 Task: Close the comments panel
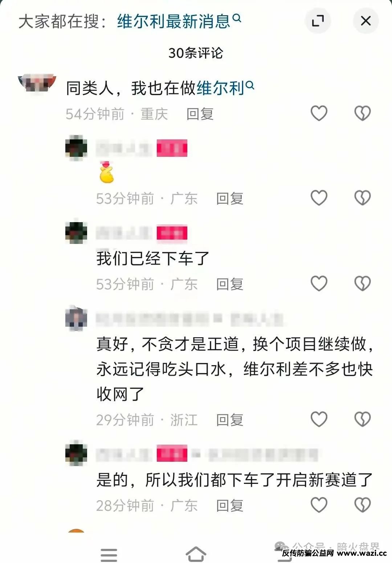[366, 21]
